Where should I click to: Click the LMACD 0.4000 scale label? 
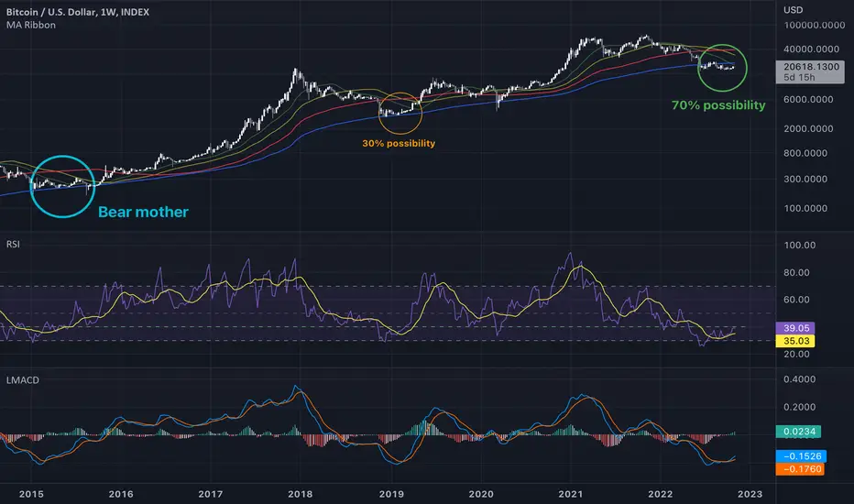tap(800, 379)
